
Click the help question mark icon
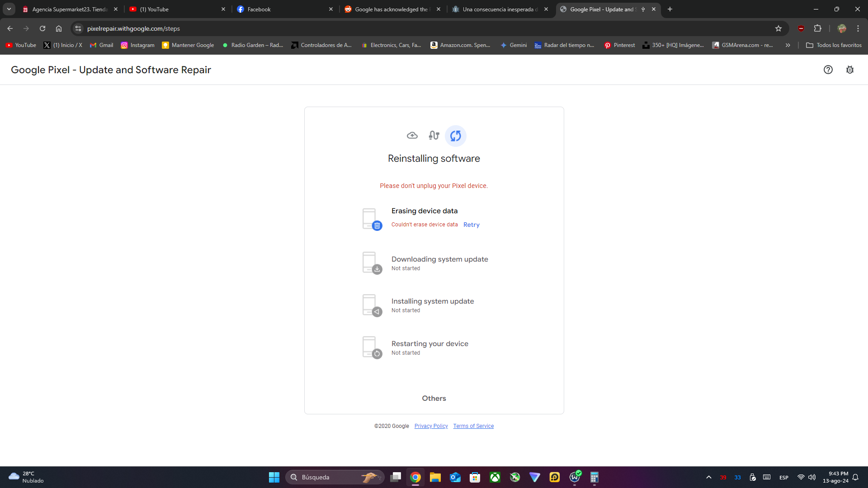(x=828, y=70)
